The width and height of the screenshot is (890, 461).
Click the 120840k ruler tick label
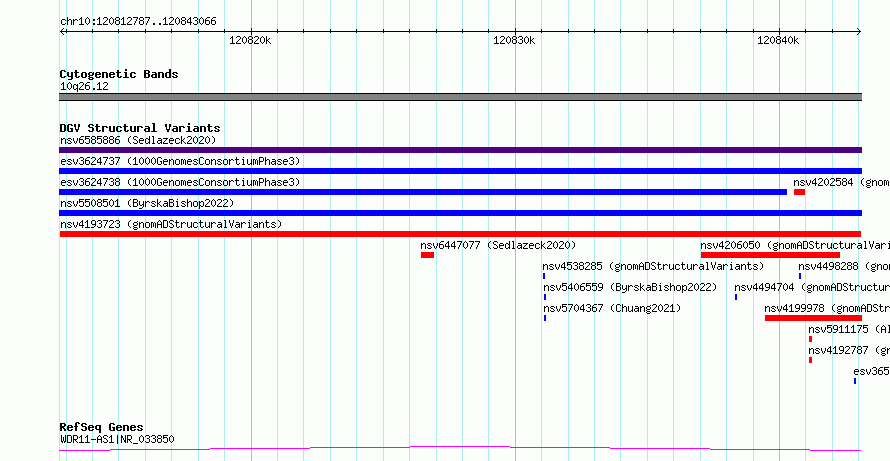point(778,40)
